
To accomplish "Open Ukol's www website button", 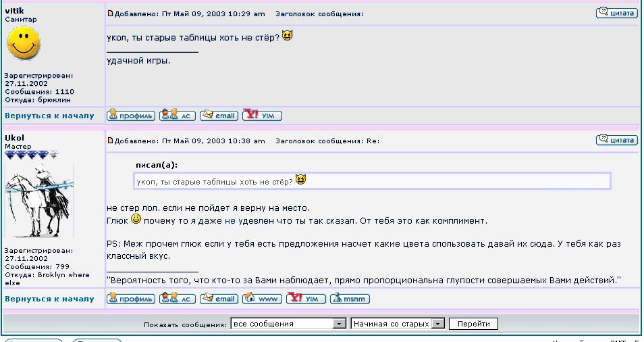I will click(262, 298).
